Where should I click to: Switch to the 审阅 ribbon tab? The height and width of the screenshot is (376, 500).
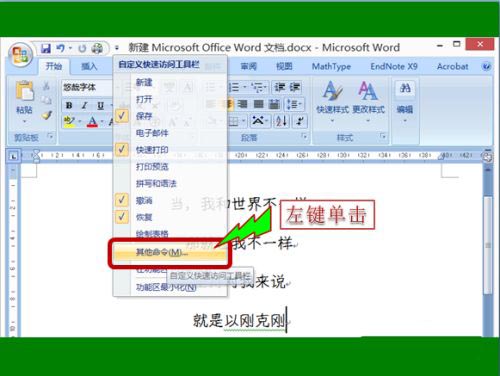(249, 67)
